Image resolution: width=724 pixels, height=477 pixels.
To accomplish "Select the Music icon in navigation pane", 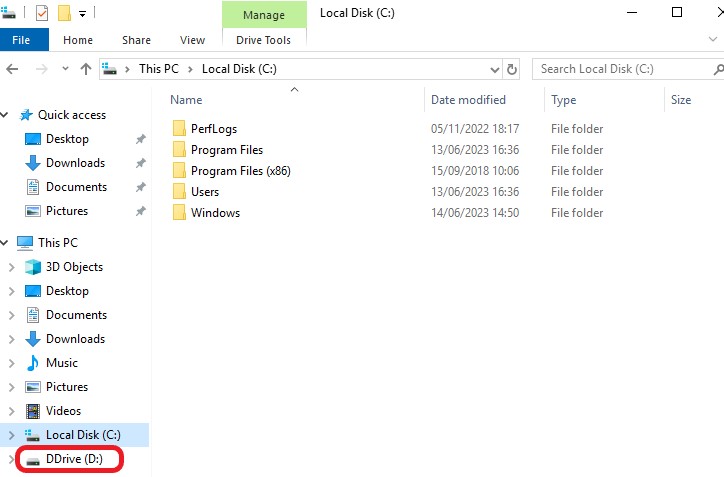I will pos(33,363).
